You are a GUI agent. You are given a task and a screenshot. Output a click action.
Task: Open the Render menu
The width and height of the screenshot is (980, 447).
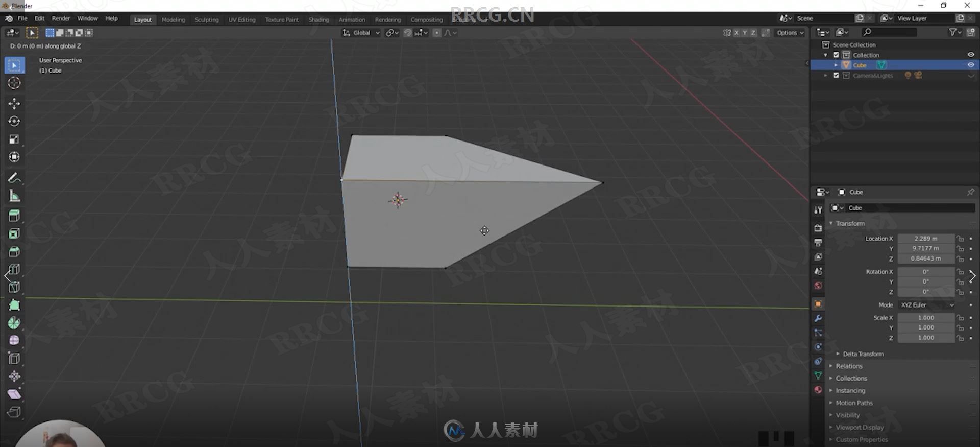(61, 18)
